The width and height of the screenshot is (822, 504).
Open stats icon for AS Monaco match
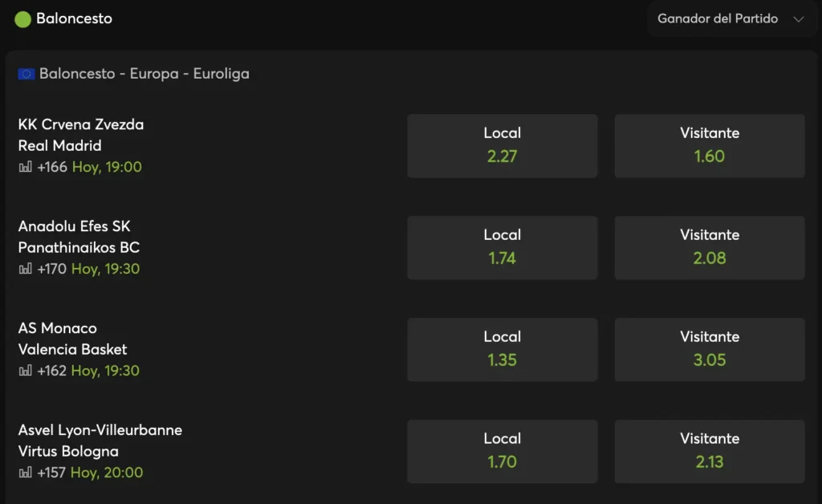26,371
